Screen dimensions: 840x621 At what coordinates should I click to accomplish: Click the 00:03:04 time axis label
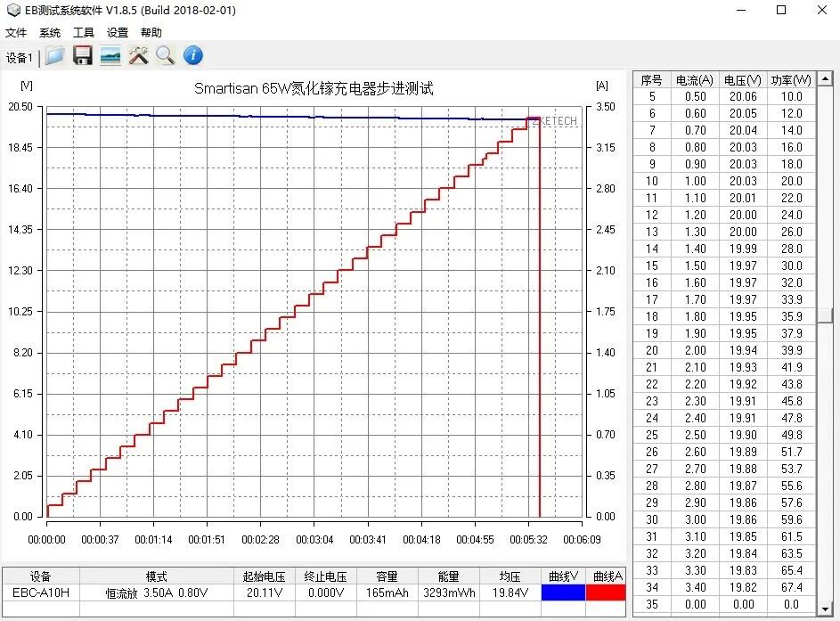[314, 540]
